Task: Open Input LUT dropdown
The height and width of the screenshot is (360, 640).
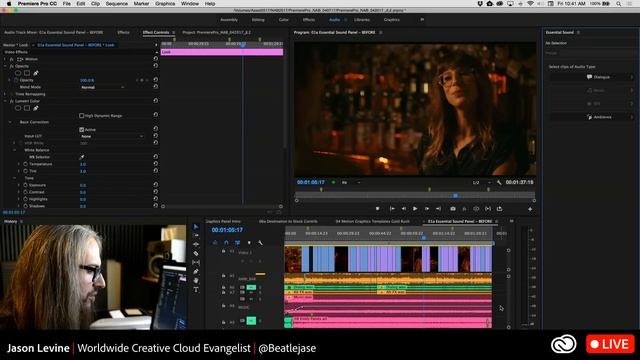Action: 112,136
